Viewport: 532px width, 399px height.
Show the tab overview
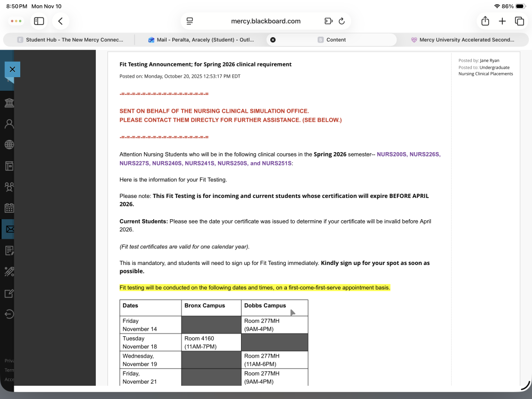point(519,21)
